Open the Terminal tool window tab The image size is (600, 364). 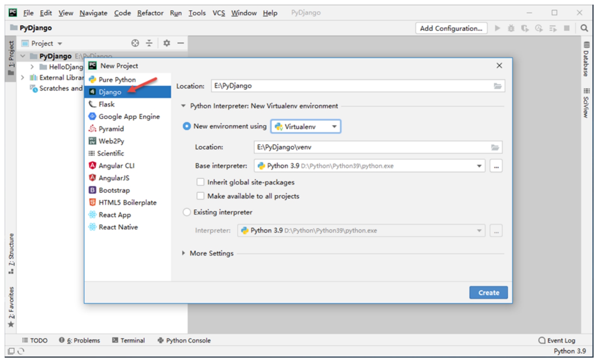[129, 341]
